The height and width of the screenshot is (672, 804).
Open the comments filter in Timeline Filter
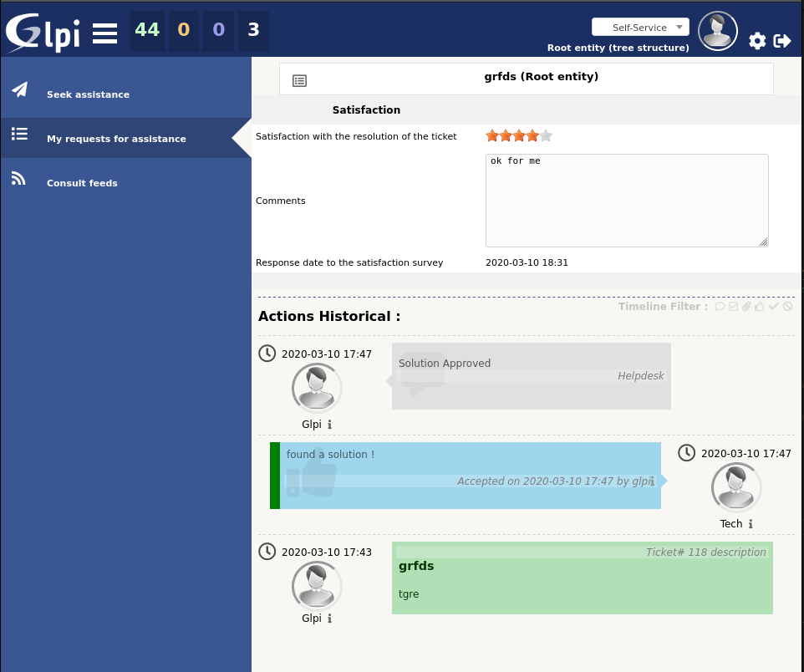click(x=720, y=307)
